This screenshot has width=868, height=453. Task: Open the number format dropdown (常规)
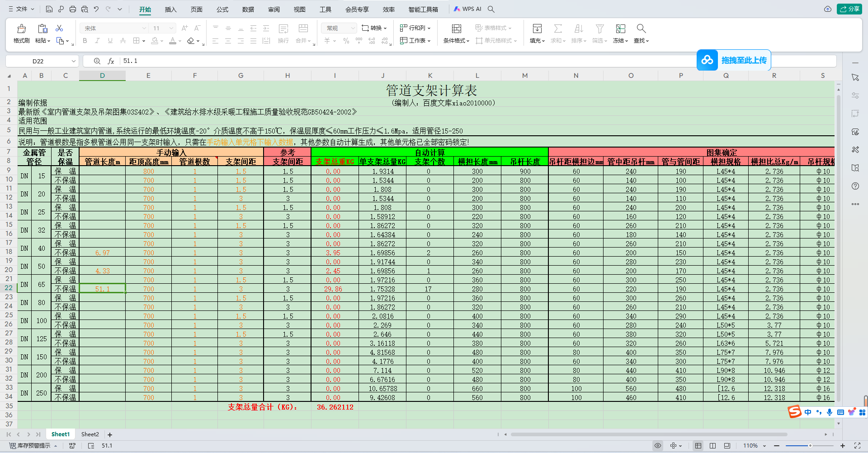pos(353,28)
